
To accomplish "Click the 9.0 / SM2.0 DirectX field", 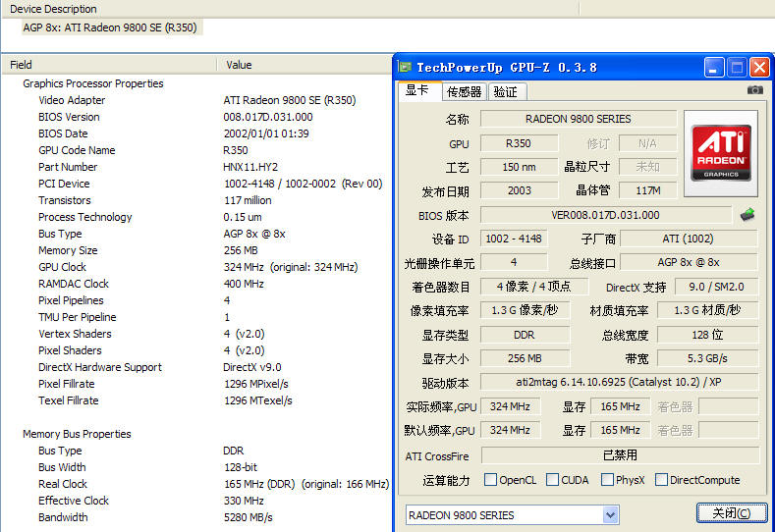I will 716,287.
